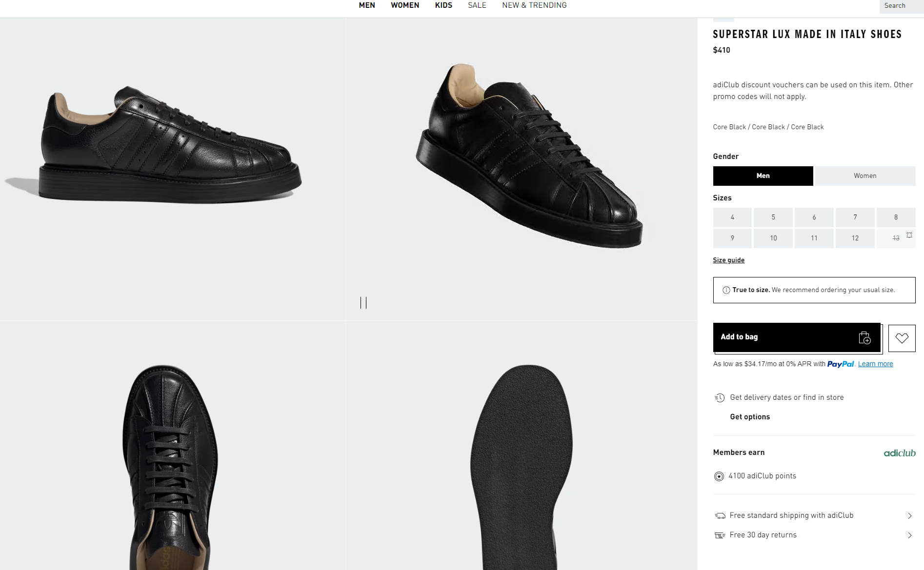Open the Get options delivery link

(750, 417)
